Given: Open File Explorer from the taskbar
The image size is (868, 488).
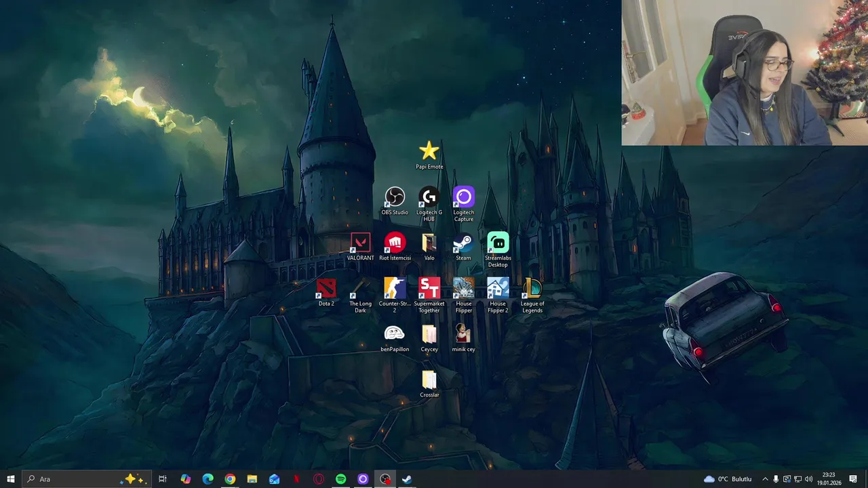Looking at the screenshot, I should (252, 479).
